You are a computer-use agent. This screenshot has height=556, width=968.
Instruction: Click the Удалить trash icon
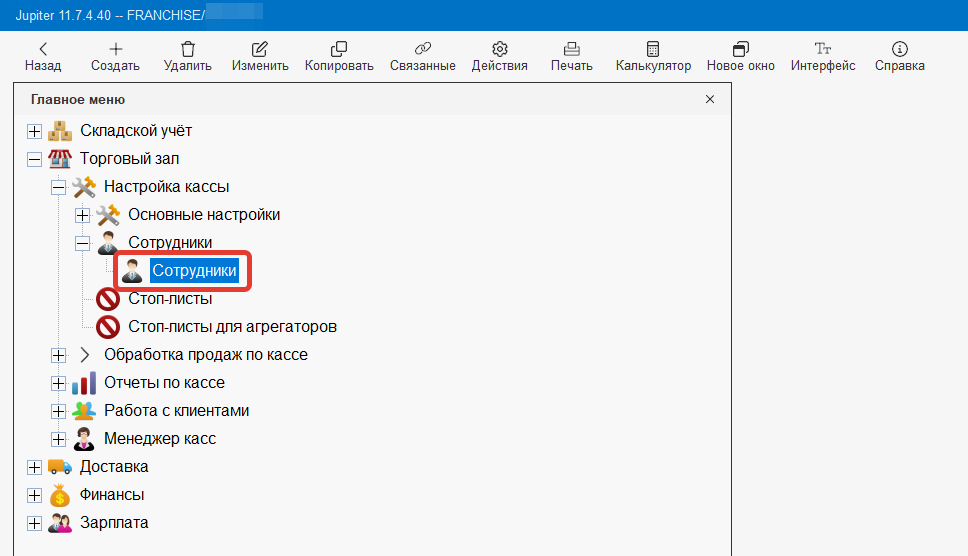tap(187, 49)
